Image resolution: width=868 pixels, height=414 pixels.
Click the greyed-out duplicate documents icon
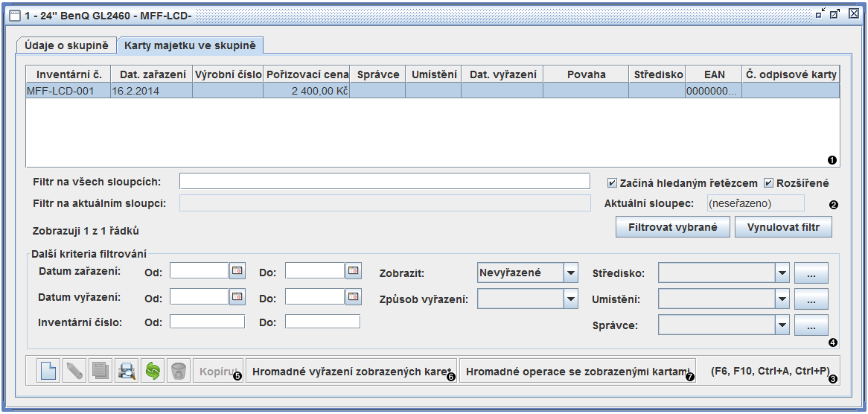pos(100,370)
